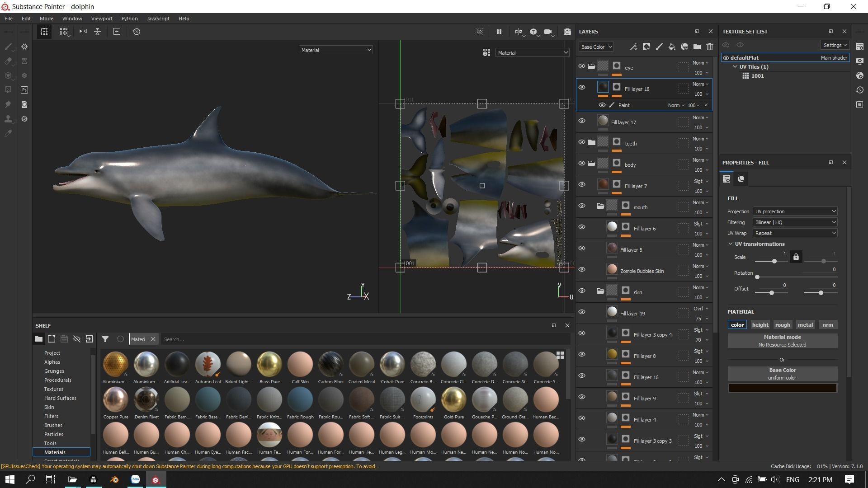Add effect with the magic wand icon
Screen dimensions: 868x488
pyautogui.click(x=634, y=47)
